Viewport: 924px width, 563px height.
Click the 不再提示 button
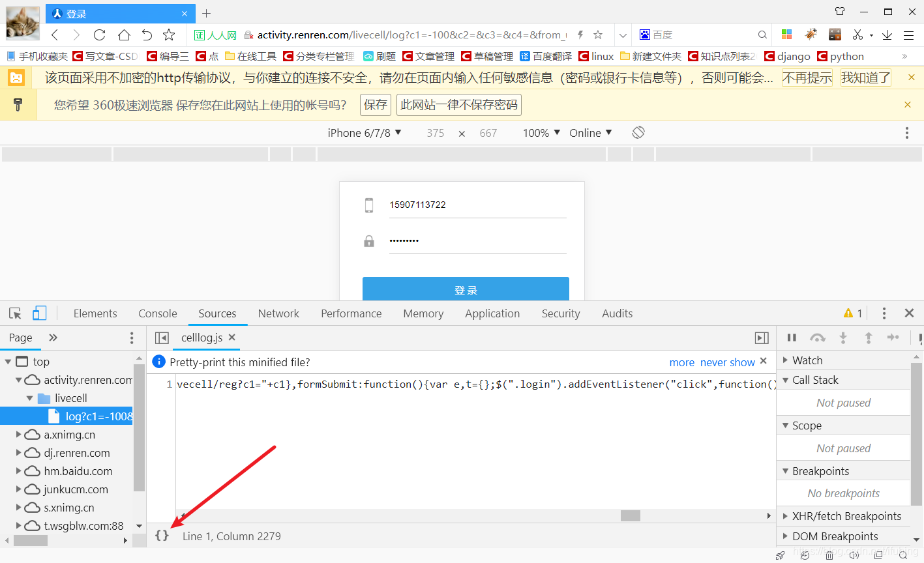(x=807, y=78)
